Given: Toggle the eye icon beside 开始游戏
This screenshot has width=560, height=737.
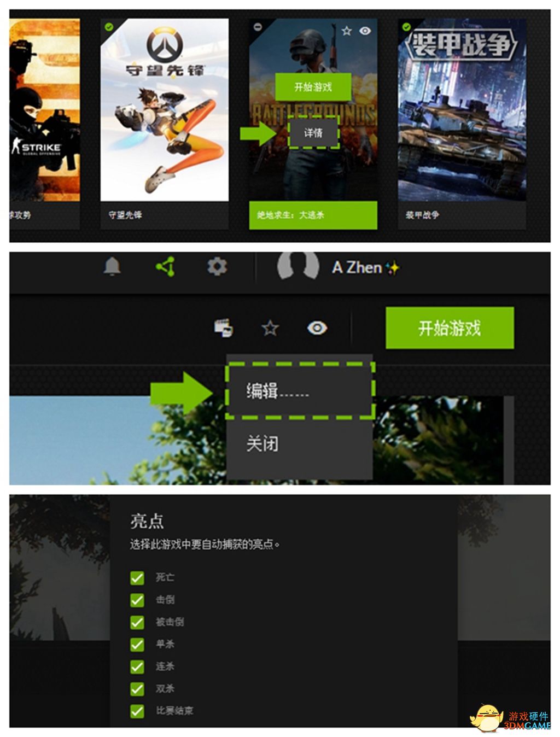Looking at the screenshot, I should tap(317, 328).
